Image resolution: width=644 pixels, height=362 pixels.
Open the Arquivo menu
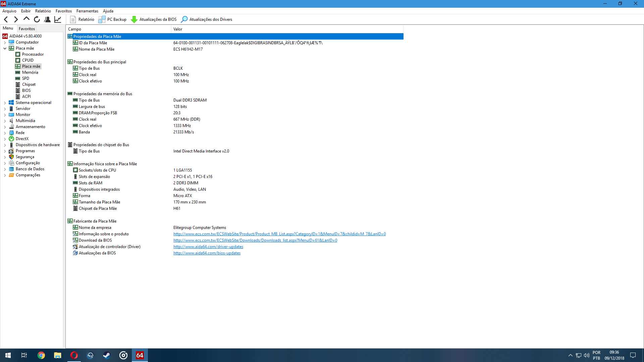9,11
